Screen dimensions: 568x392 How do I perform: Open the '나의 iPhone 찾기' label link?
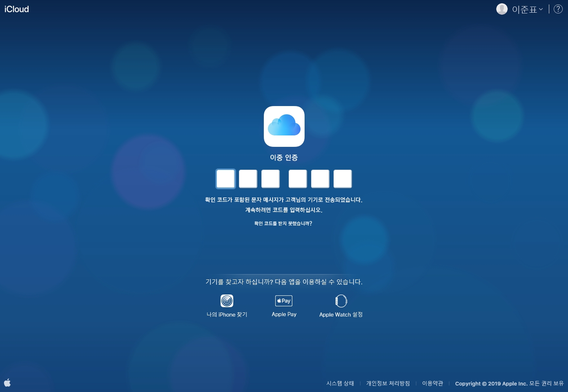tap(227, 314)
